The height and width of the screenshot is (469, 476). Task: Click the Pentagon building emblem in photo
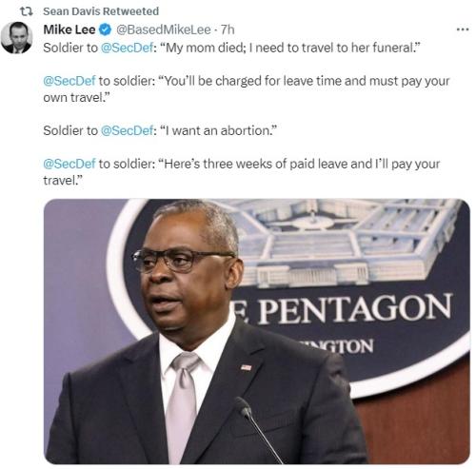tap(346, 243)
